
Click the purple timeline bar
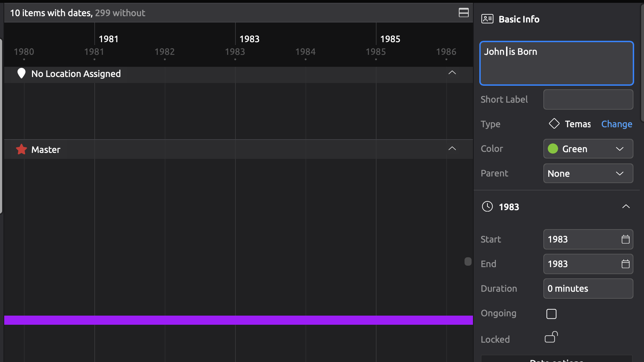(239, 320)
